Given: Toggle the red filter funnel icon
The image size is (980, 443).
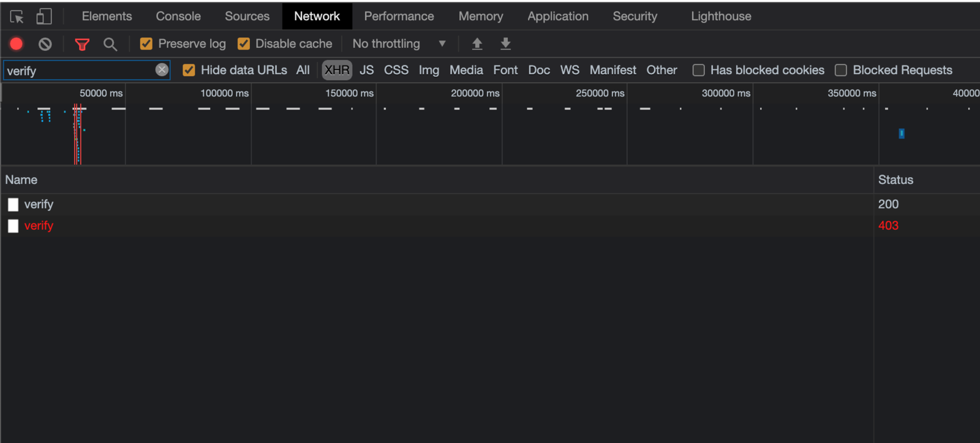Looking at the screenshot, I should point(81,44).
